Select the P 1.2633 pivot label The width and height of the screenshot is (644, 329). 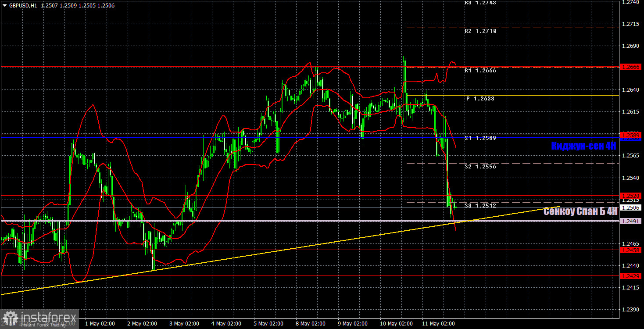[481, 99]
